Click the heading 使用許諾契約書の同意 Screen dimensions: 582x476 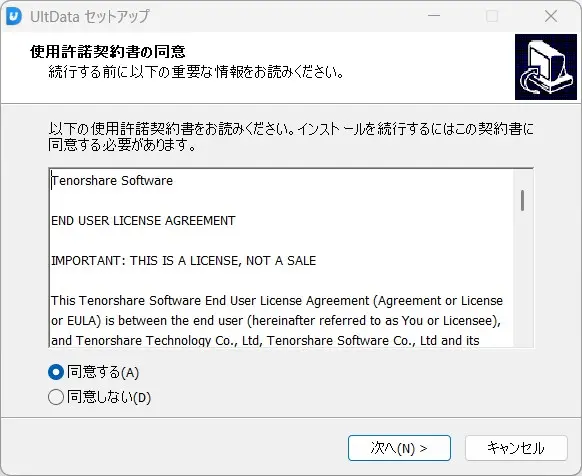(x=108, y=52)
